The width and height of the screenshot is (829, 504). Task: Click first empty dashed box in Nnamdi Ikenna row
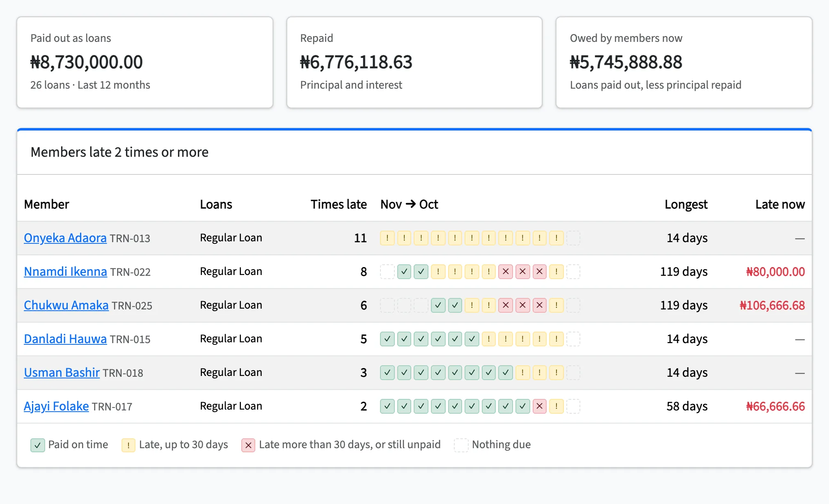tap(387, 272)
